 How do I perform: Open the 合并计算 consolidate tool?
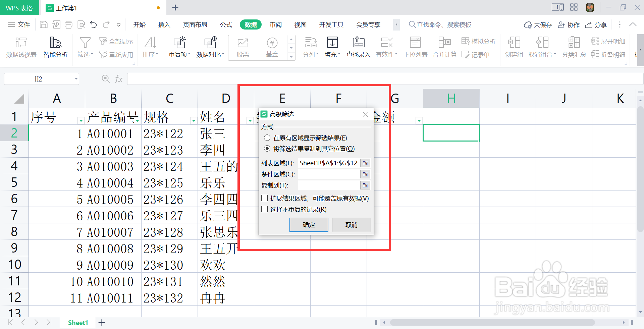click(444, 47)
